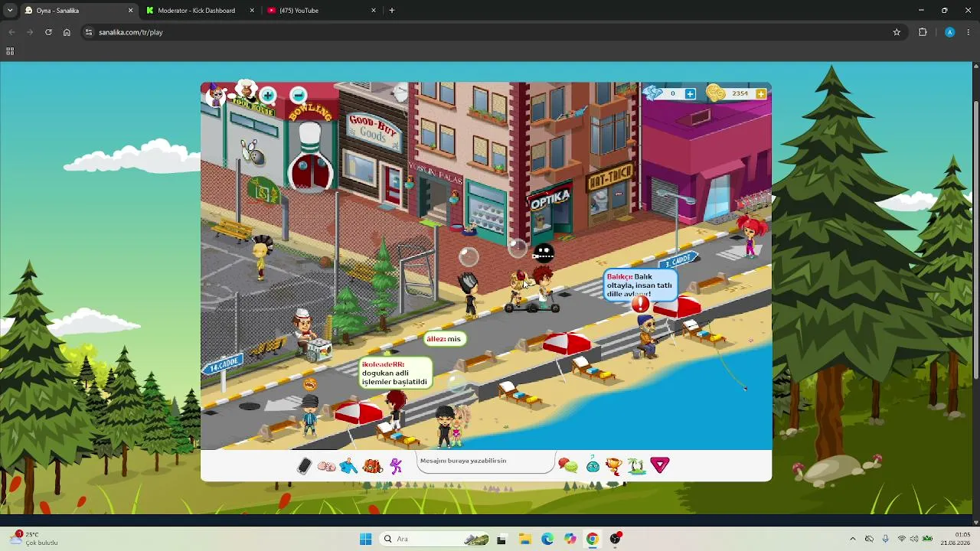Open the blue shirt wardrobe icon
The width and height of the screenshot is (980, 551).
(x=348, y=465)
